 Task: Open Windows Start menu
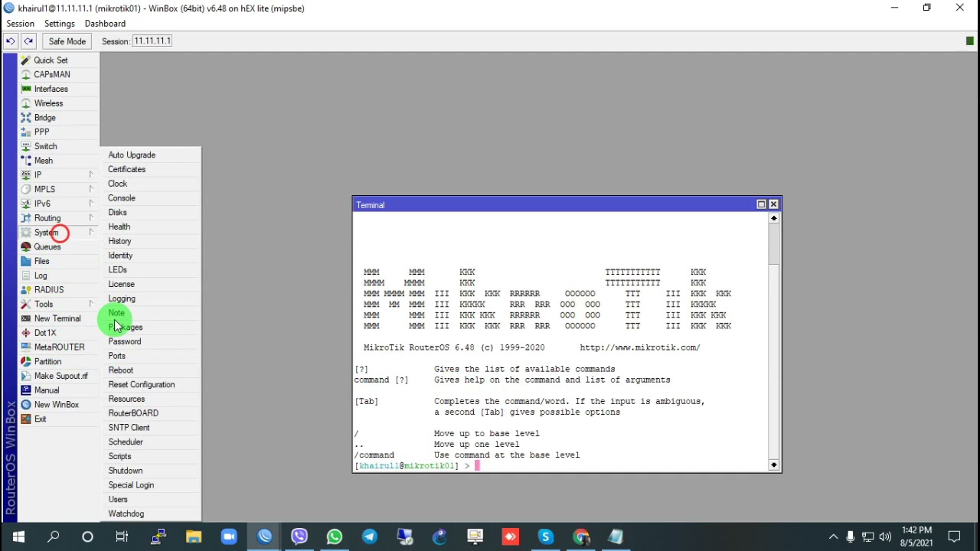pyautogui.click(x=18, y=536)
